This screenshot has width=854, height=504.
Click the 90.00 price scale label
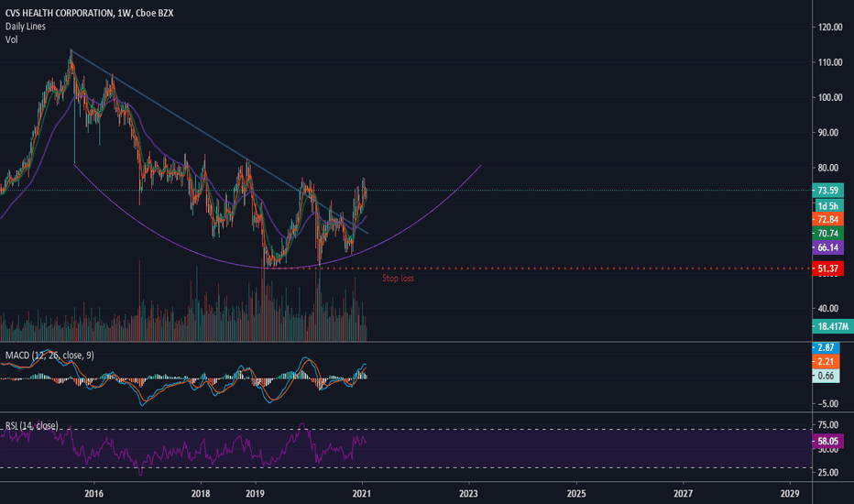828,133
